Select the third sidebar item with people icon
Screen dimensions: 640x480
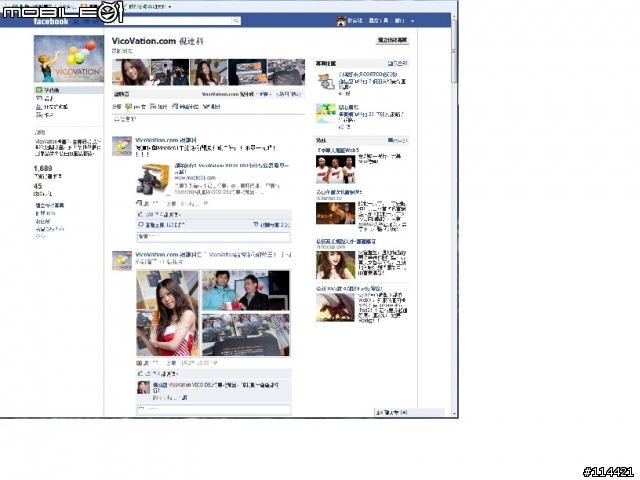click(52, 107)
